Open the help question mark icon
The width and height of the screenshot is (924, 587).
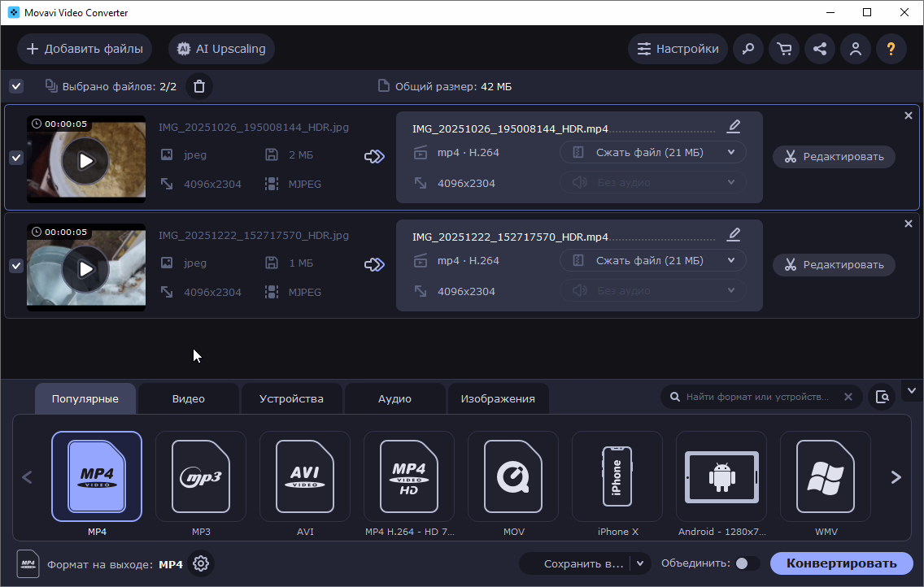891,49
